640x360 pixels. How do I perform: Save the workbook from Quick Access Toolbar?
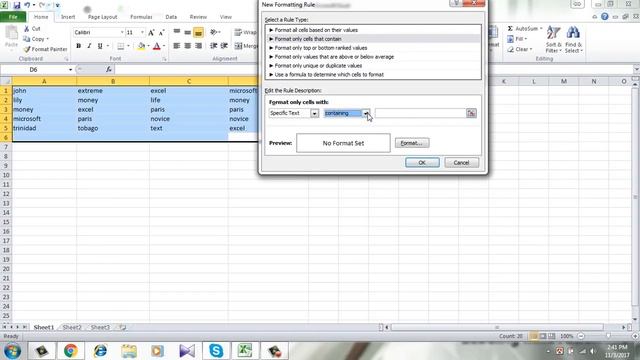point(16,5)
